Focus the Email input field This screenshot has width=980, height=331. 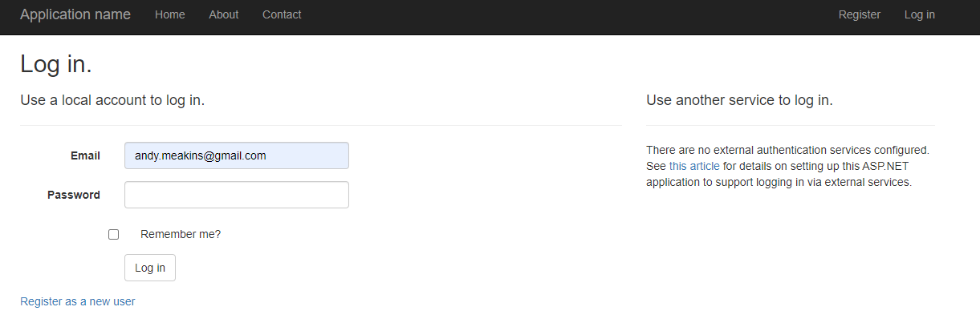(x=237, y=155)
